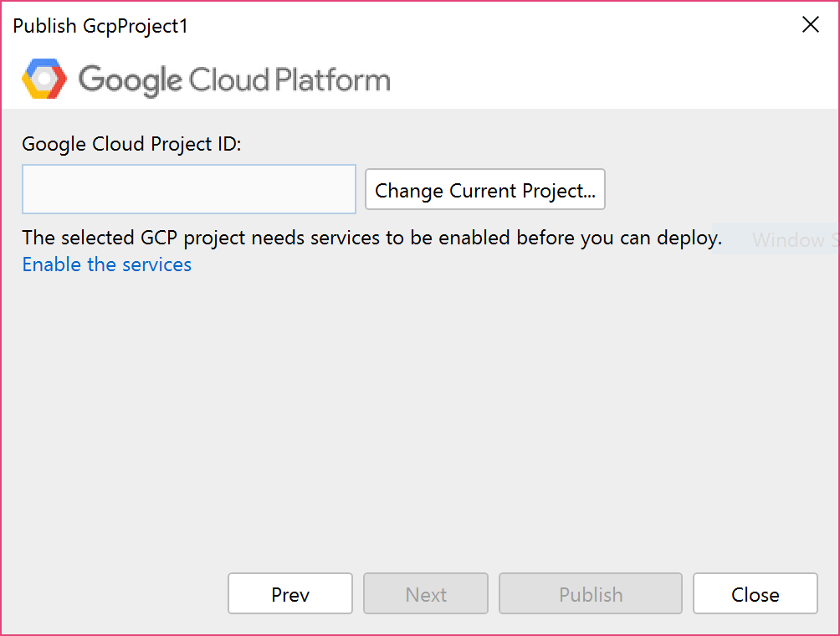840x636 pixels.
Task: Click the disabled Next button
Action: [x=425, y=594]
